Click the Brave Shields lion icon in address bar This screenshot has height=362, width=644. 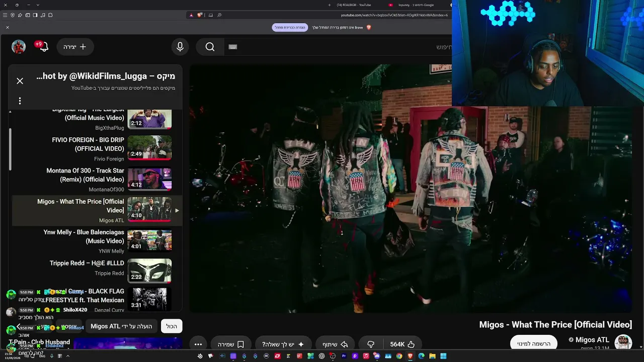pos(200,15)
